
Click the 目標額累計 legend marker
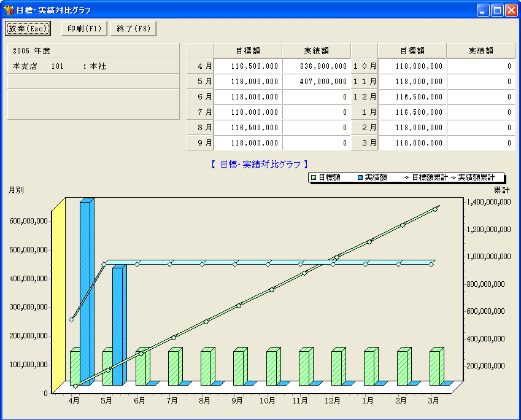pos(407,178)
